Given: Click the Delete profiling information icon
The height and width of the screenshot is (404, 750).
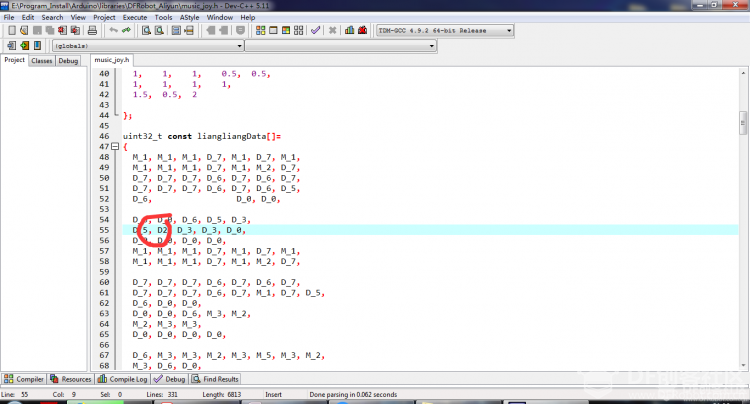Looking at the screenshot, I should click(x=363, y=30).
